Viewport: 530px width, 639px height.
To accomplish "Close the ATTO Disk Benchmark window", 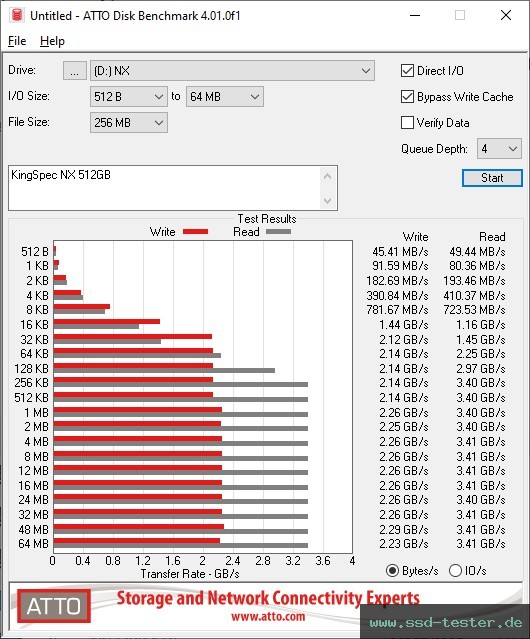I will pyautogui.click(x=506, y=15).
